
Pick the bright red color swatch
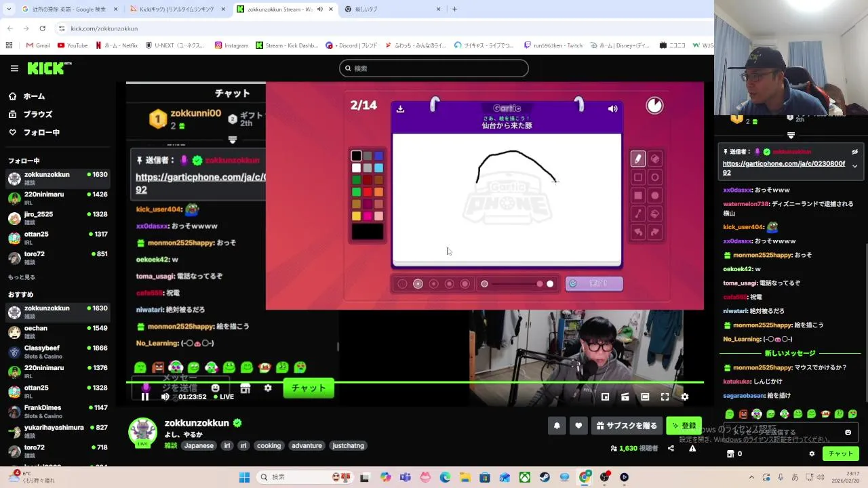tap(367, 192)
